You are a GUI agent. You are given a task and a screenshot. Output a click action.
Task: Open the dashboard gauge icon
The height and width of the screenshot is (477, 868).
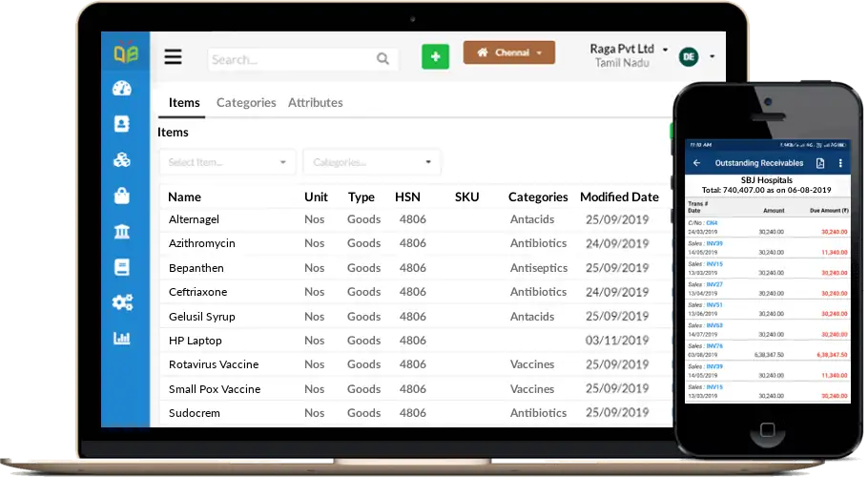pos(122,89)
